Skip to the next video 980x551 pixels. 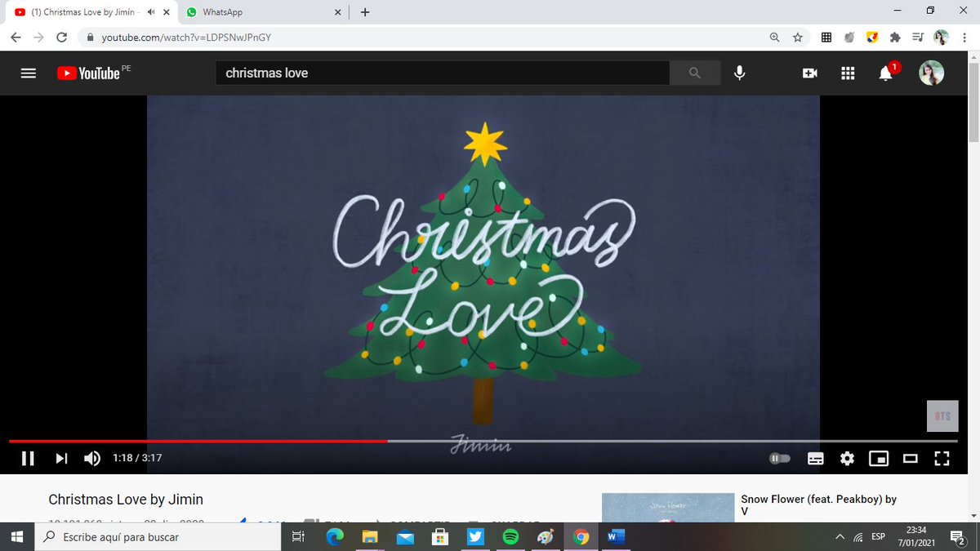tap(61, 458)
